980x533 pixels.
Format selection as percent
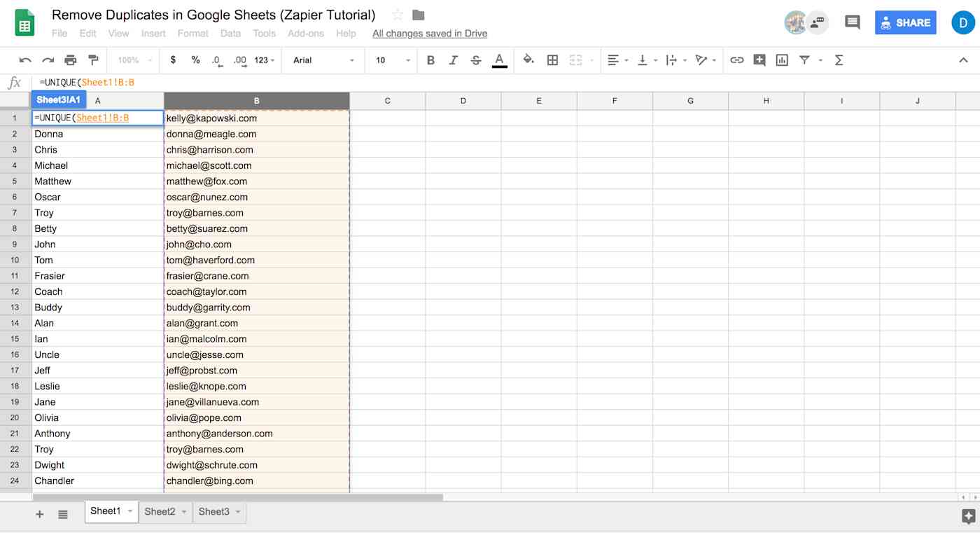(x=194, y=60)
